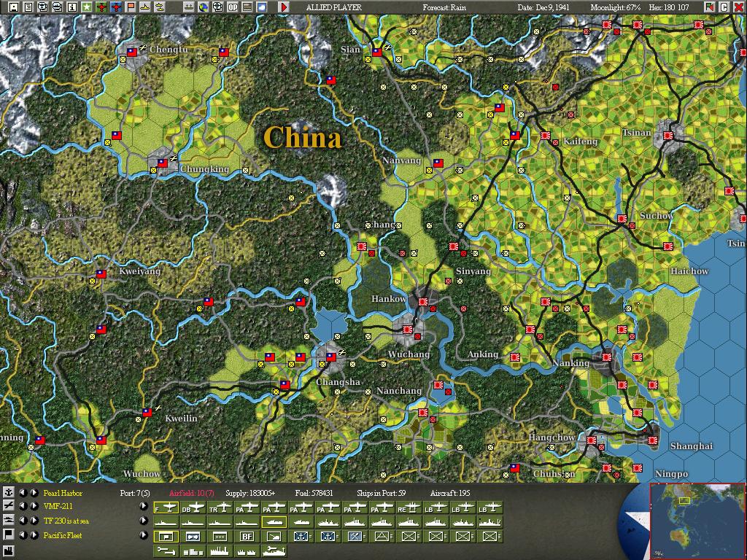This screenshot has height=560, width=747.
Task: Select the Japanese flag at Tsinan
Action: point(668,136)
